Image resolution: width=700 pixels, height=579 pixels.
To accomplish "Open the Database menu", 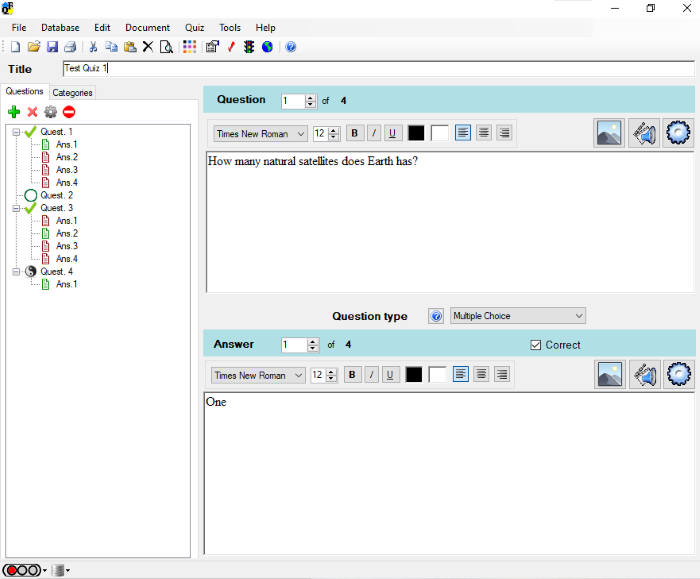I will tap(60, 28).
